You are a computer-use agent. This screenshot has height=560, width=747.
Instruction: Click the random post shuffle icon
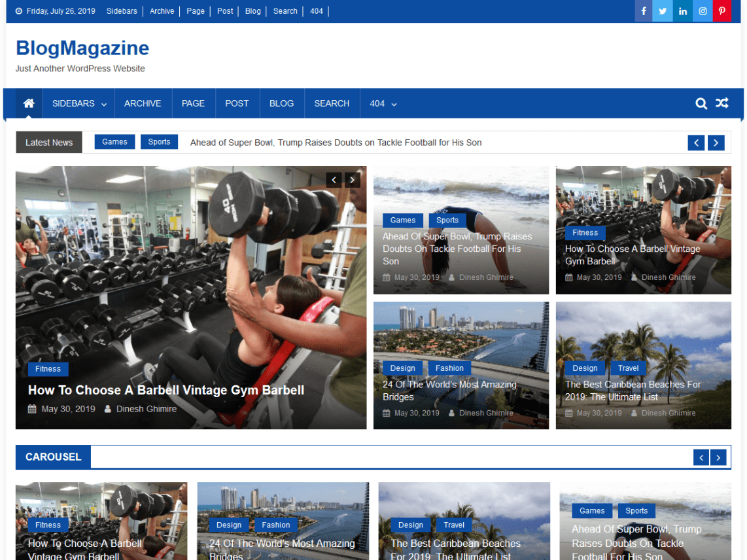(x=721, y=103)
